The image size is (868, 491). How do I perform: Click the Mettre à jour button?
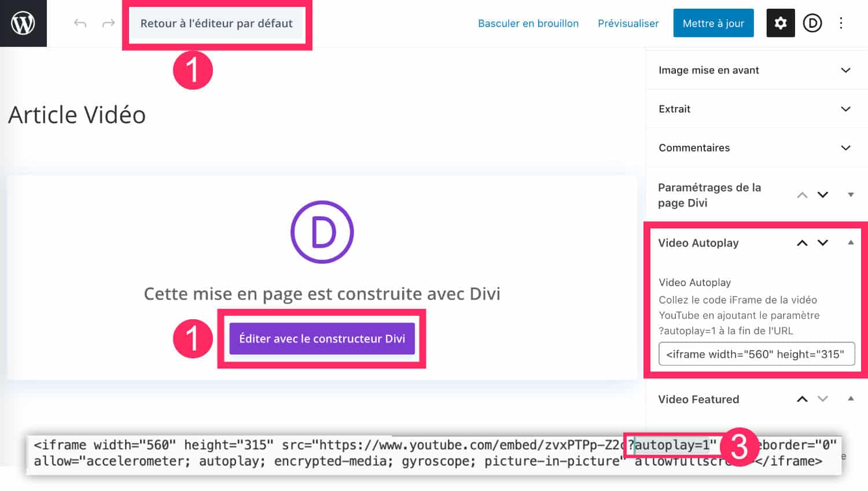click(713, 23)
